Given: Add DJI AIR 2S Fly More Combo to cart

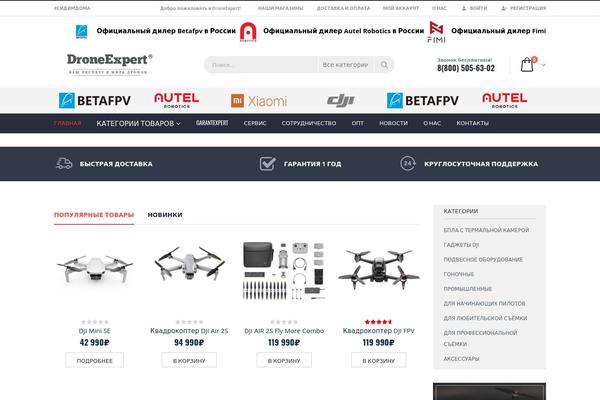Looking at the screenshot, I should (x=284, y=360).
